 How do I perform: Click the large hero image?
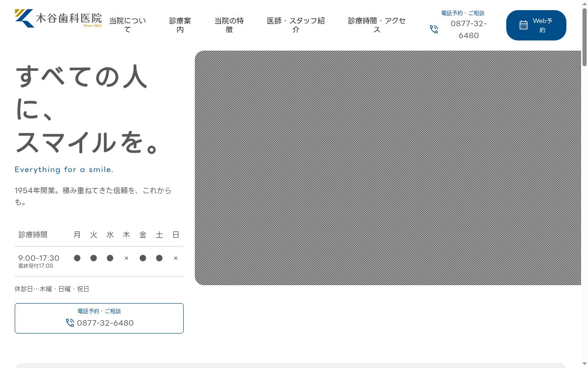(x=388, y=168)
